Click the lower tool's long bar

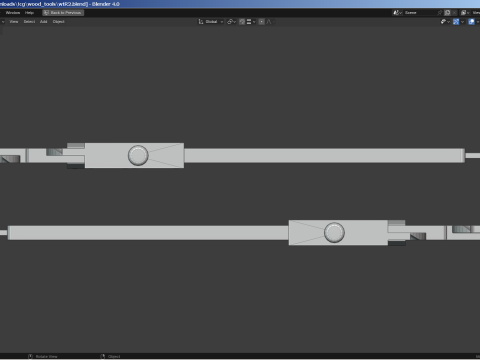click(x=148, y=233)
